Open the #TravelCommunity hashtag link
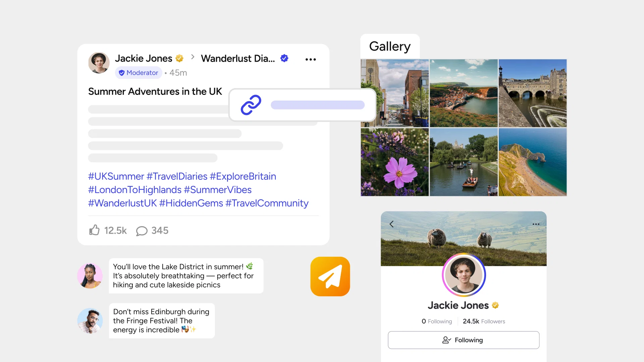Viewport: 644px width, 362px height. point(267,203)
